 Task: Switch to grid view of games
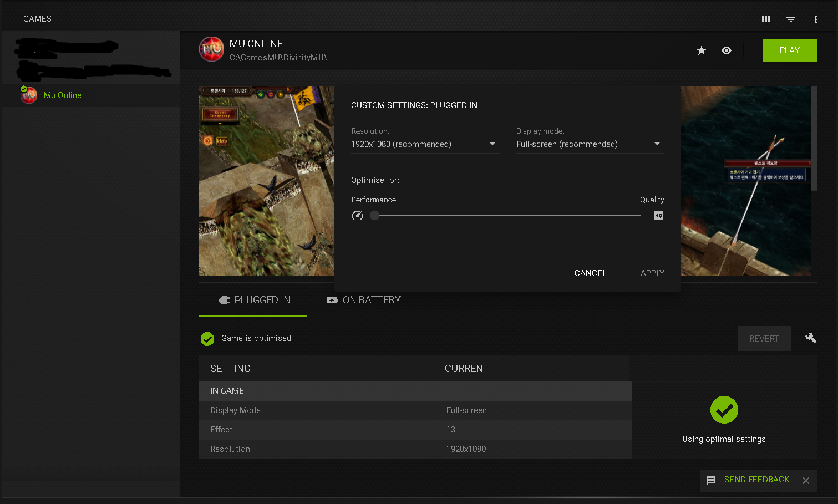pos(766,19)
